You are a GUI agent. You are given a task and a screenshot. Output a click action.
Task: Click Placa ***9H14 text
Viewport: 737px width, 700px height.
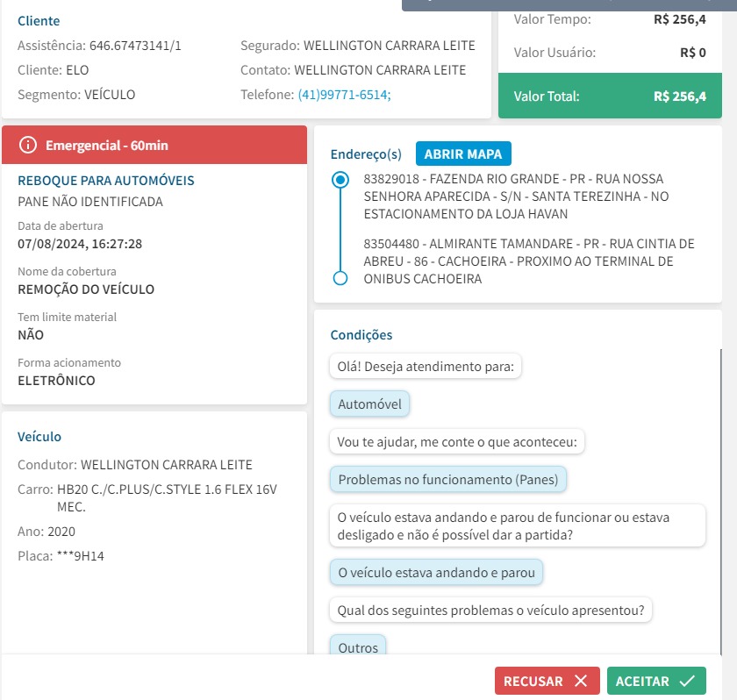click(x=61, y=556)
